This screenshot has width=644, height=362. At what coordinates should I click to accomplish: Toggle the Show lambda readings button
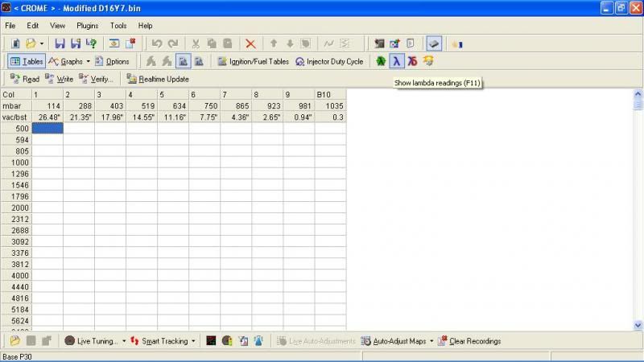(x=396, y=61)
